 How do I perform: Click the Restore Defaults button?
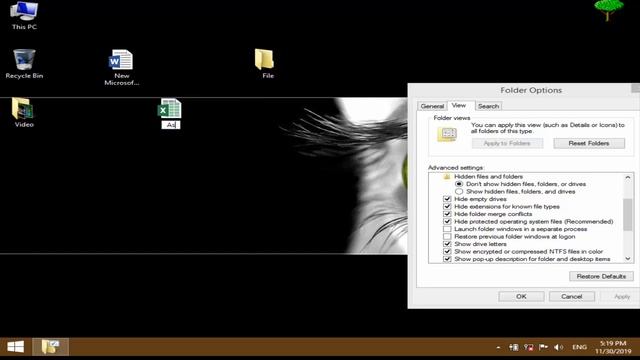pos(601,276)
